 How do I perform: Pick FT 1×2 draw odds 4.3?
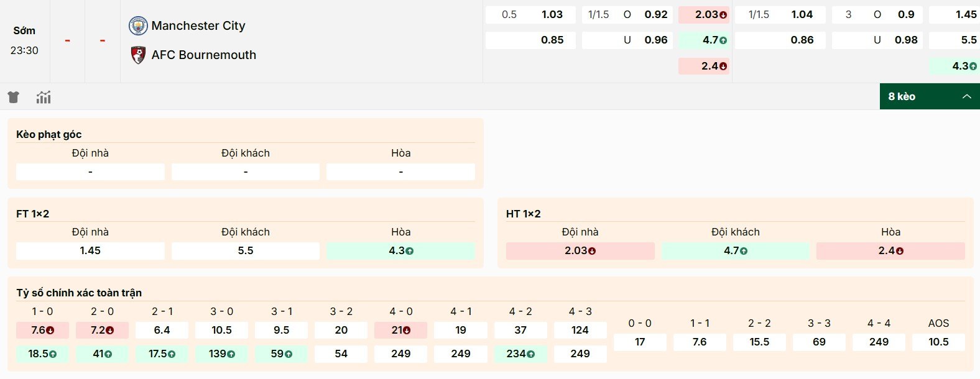click(400, 251)
